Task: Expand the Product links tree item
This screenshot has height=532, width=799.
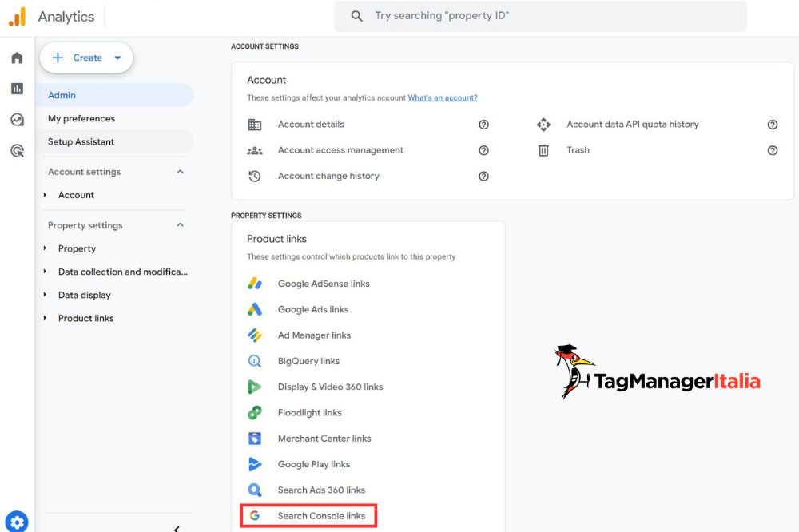Action: [x=46, y=318]
